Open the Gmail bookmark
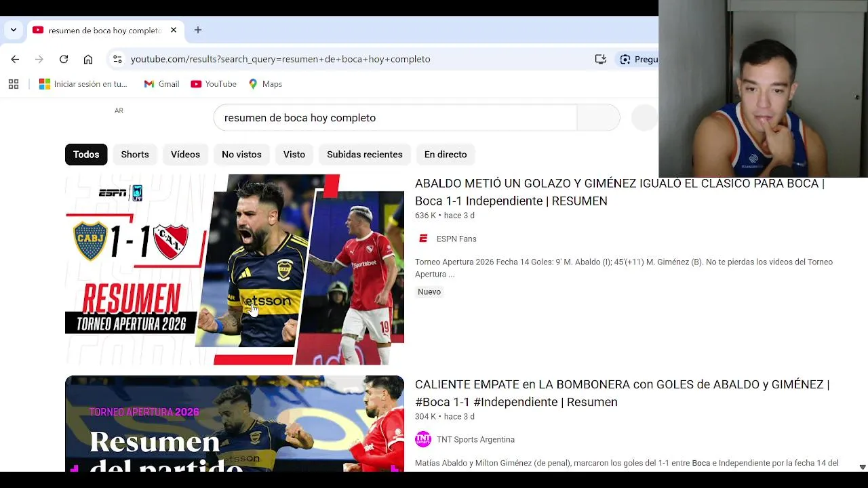This screenshot has width=868, height=488. coord(161,84)
